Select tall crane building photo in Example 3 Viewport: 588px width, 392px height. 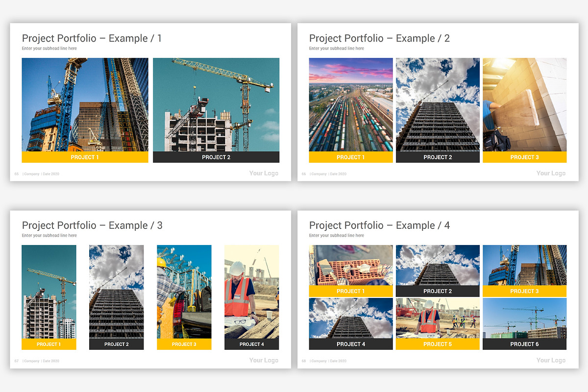[x=49, y=292]
